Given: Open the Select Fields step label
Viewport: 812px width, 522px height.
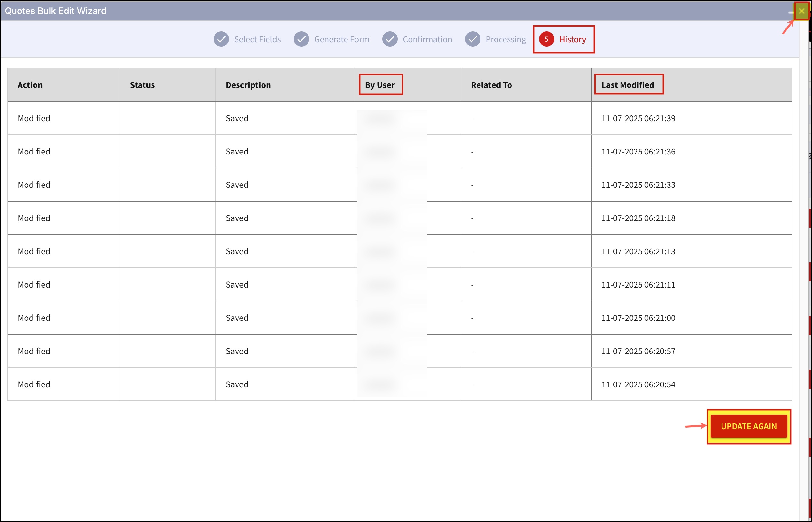Looking at the screenshot, I should click(257, 39).
